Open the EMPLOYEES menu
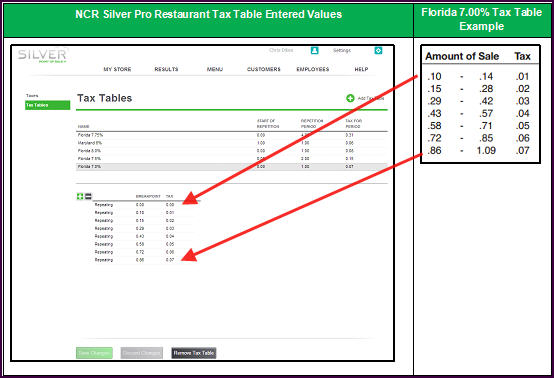554x378 pixels. [313, 69]
